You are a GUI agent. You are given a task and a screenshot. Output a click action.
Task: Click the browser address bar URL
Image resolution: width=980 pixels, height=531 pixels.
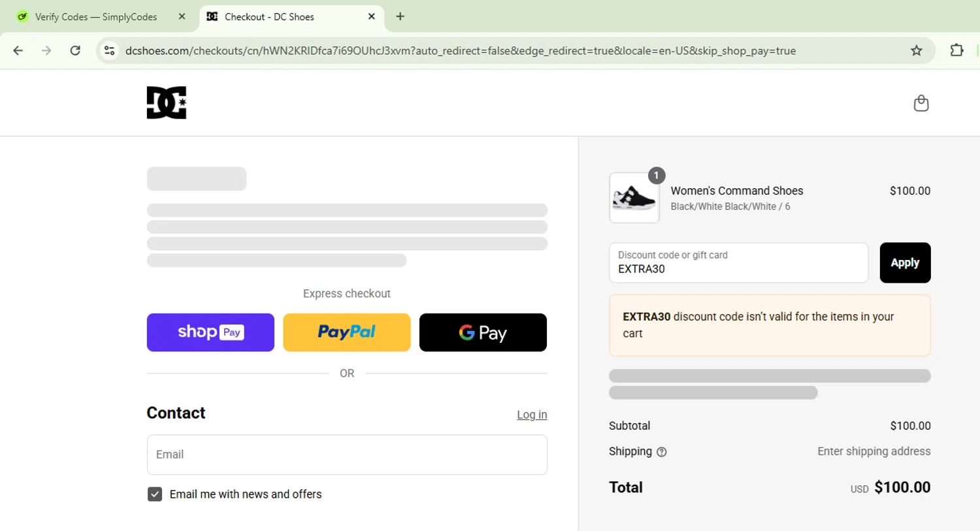click(x=461, y=51)
